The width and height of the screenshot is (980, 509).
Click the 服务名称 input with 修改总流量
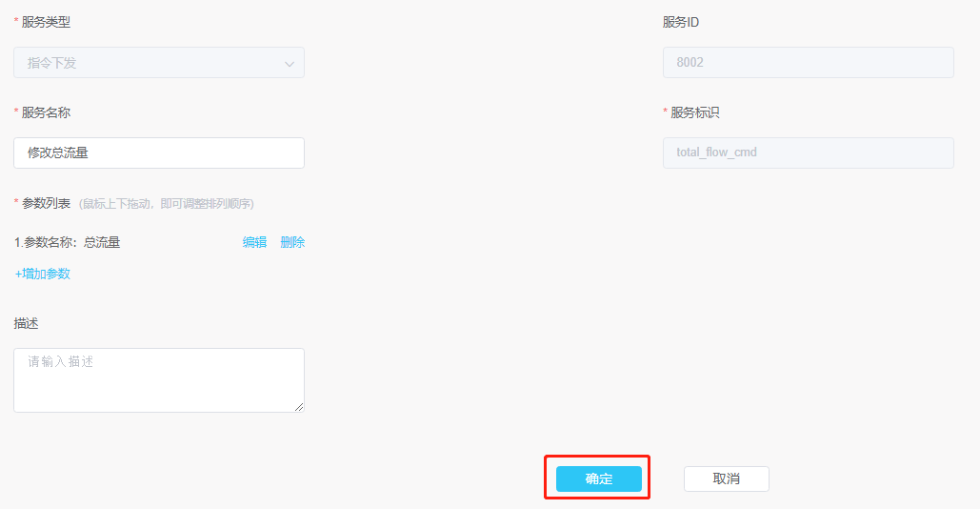[159, 153]
